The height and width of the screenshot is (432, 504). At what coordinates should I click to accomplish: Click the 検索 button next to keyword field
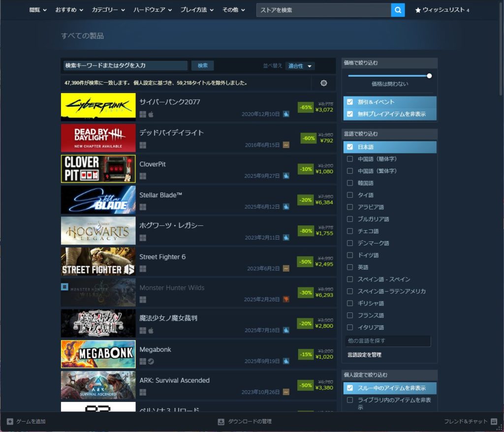(x=202, y=65)
